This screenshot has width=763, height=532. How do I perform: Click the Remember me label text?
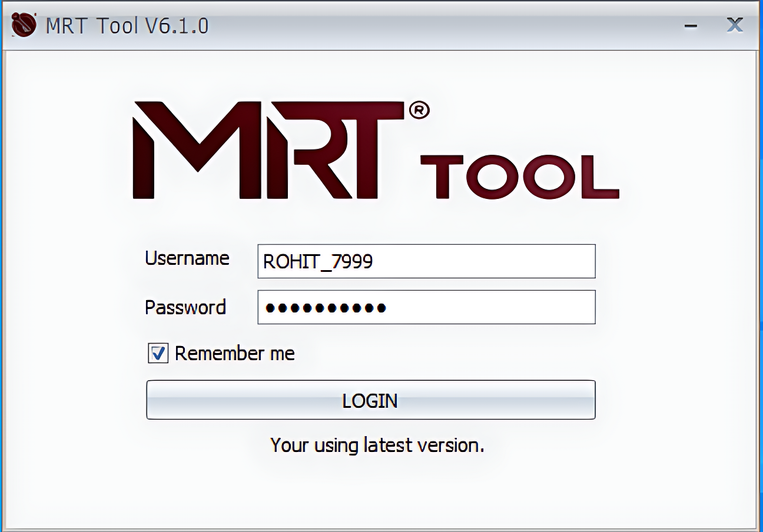coord(234,353)
